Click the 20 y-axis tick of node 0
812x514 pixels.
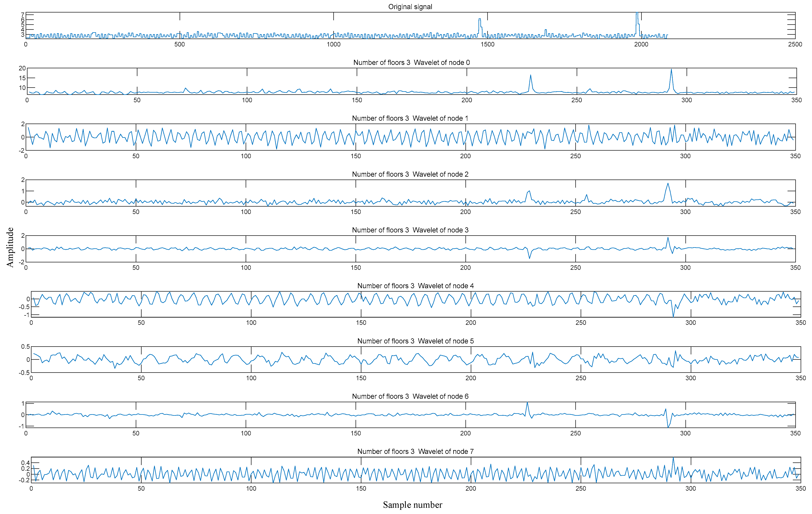[x=22, y=68]
